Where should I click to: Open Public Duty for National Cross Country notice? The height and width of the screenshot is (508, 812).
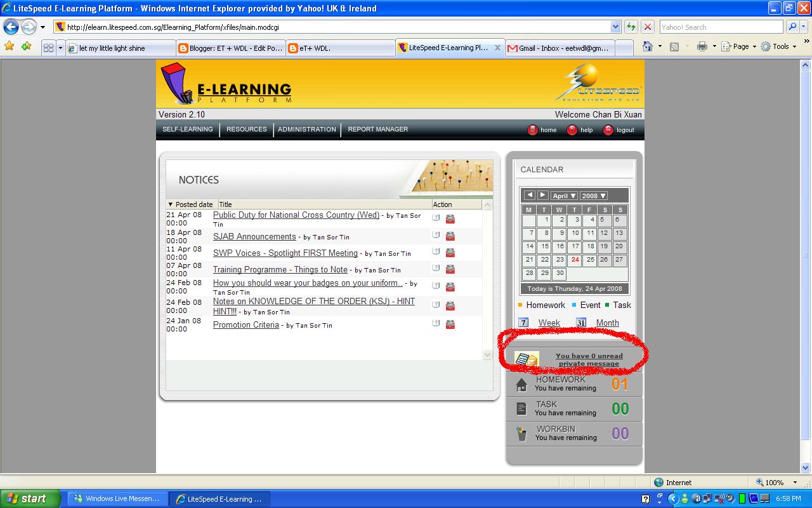pyautogui.click(x=296, y=215)
